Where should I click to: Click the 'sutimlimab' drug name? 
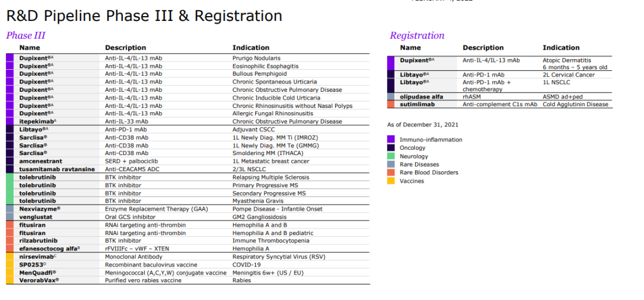tap(417, 104)
